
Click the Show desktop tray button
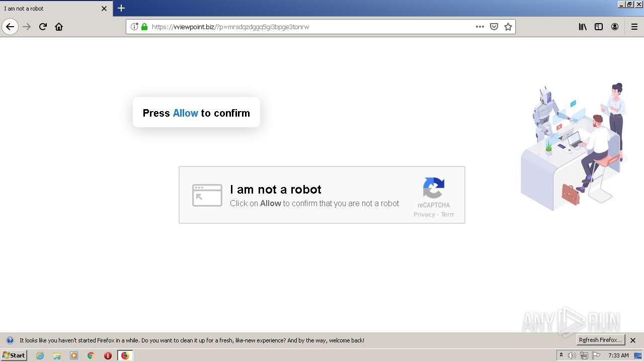tap(638, 355)
